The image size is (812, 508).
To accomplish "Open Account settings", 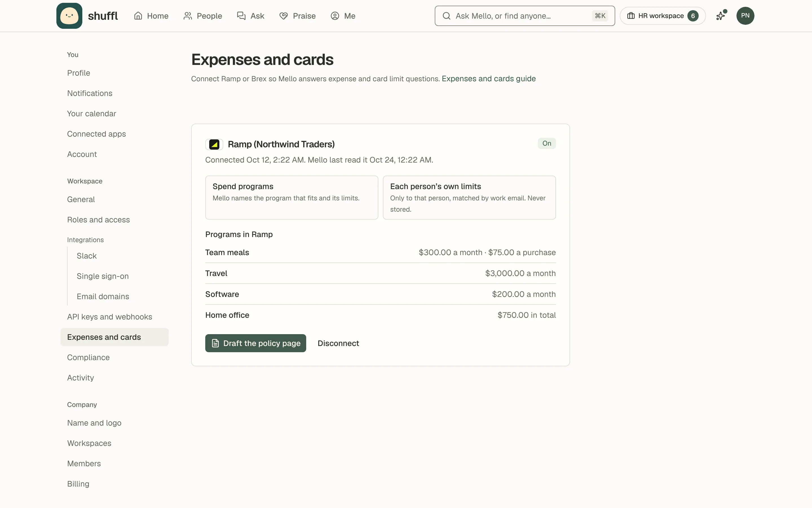I will (114, 154).
